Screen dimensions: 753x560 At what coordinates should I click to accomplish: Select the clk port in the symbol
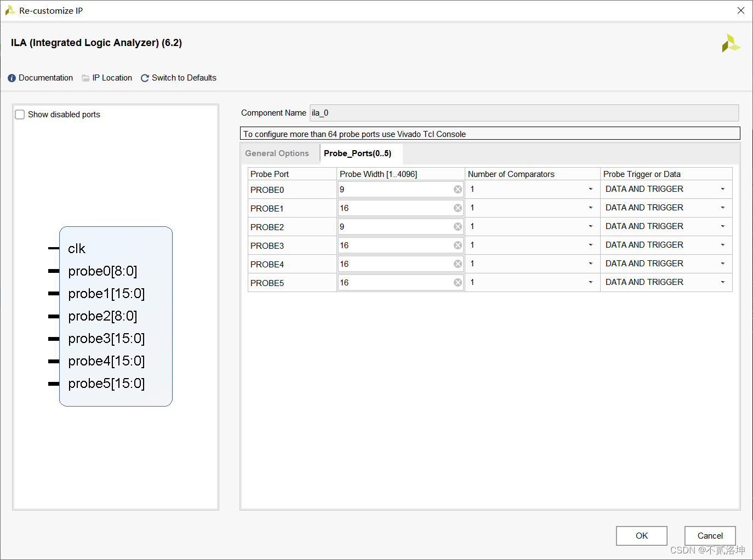pos(77,249)
